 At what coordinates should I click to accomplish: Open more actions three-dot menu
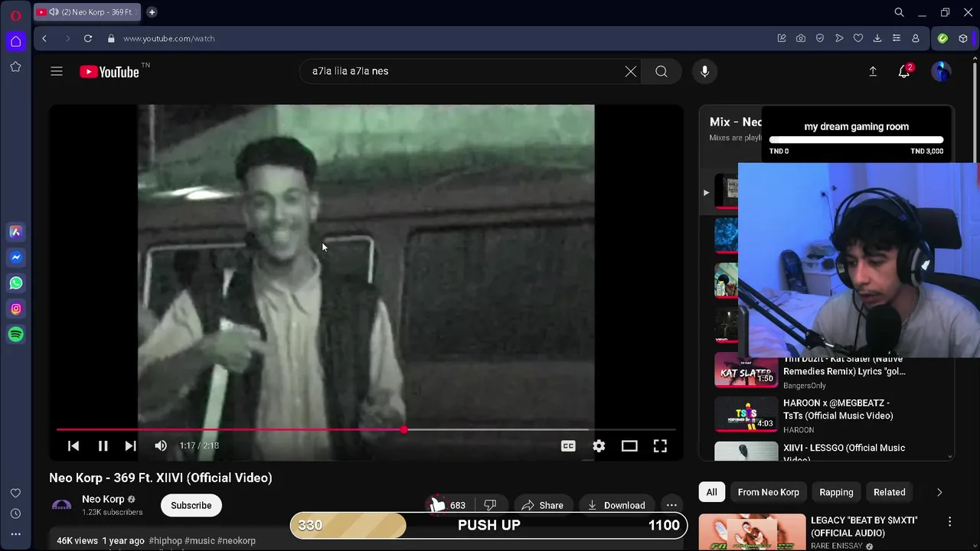pyautogui.click(x=671, y=505)
